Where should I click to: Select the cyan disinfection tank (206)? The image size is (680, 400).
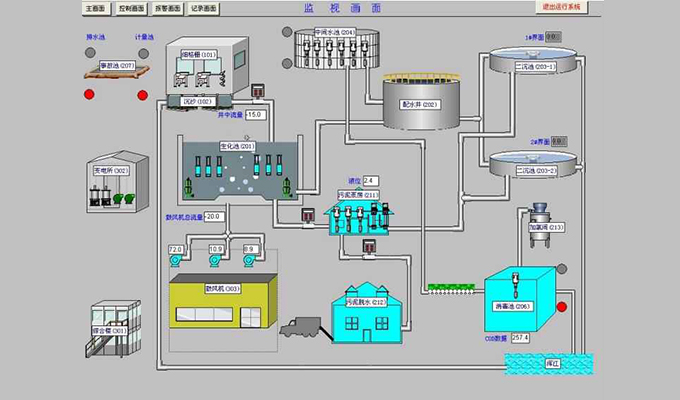[520, 299]
